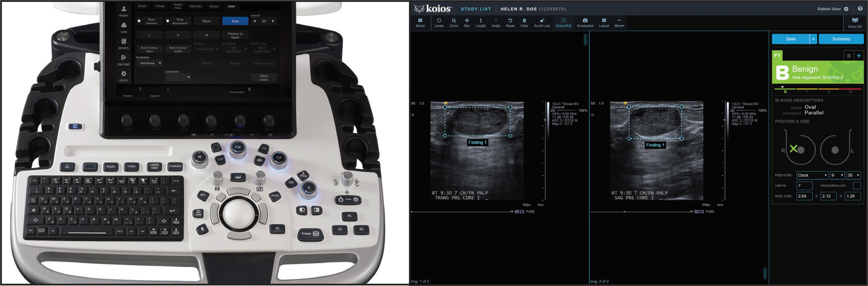Screen dimensions: 868x286
Task: Activate the Koios ROI tool
Action: (x=563, y=23)
